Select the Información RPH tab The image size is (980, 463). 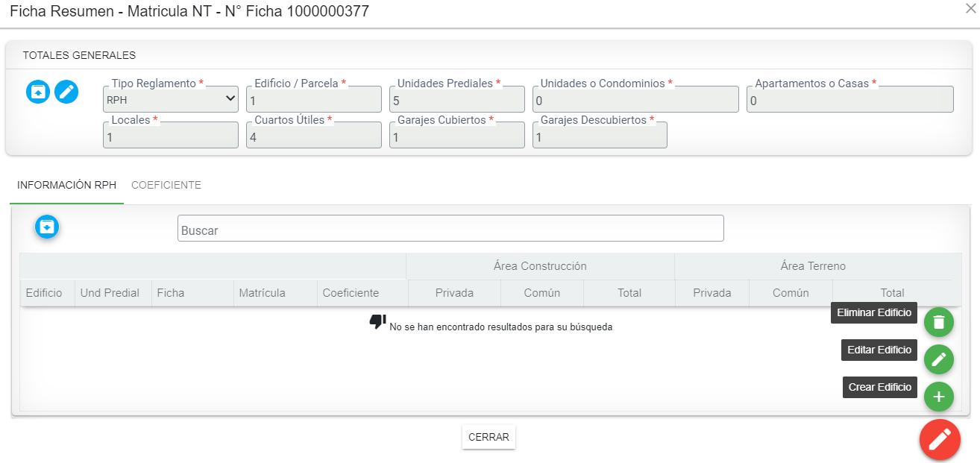(66, 185)
